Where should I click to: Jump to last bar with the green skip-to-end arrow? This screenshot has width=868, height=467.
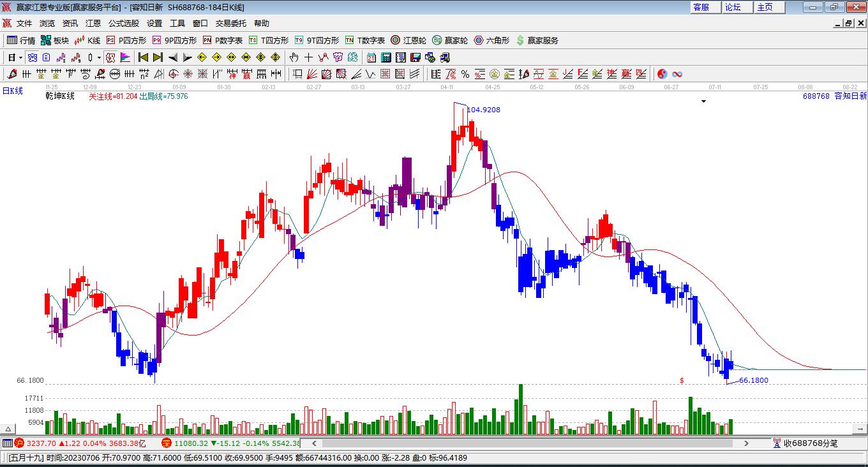pyautogui.click(x=158, y=57)
